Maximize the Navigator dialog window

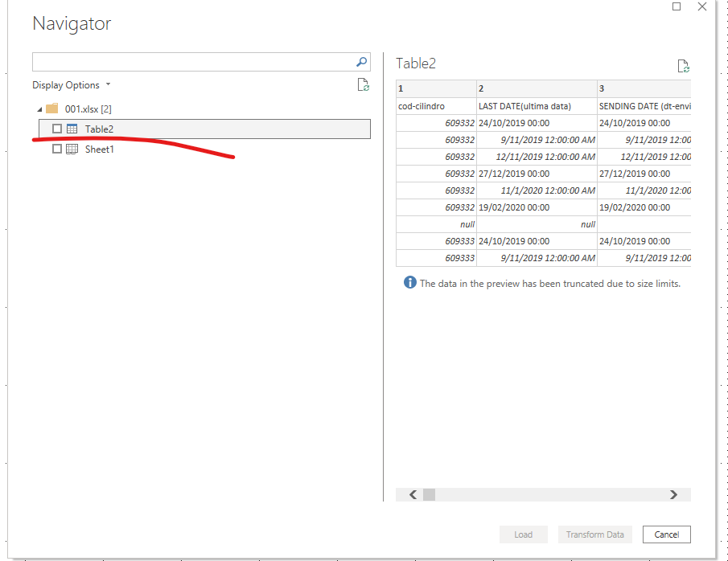click(677, 6)
